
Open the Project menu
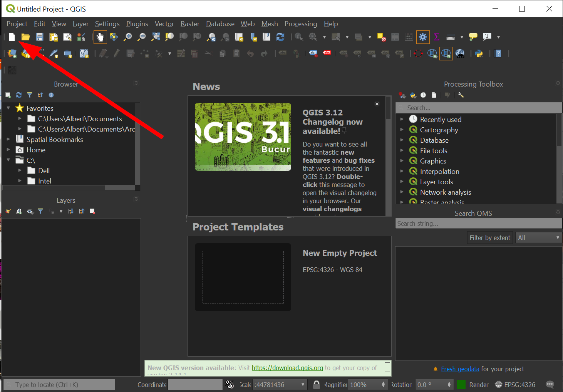[x=17, y=24]
